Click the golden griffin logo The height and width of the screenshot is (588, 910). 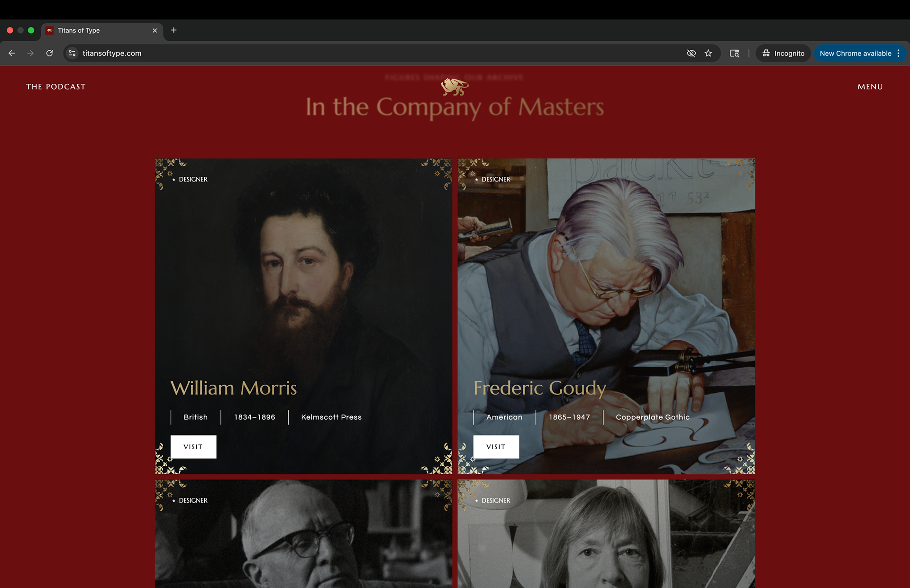click(455, 86)
